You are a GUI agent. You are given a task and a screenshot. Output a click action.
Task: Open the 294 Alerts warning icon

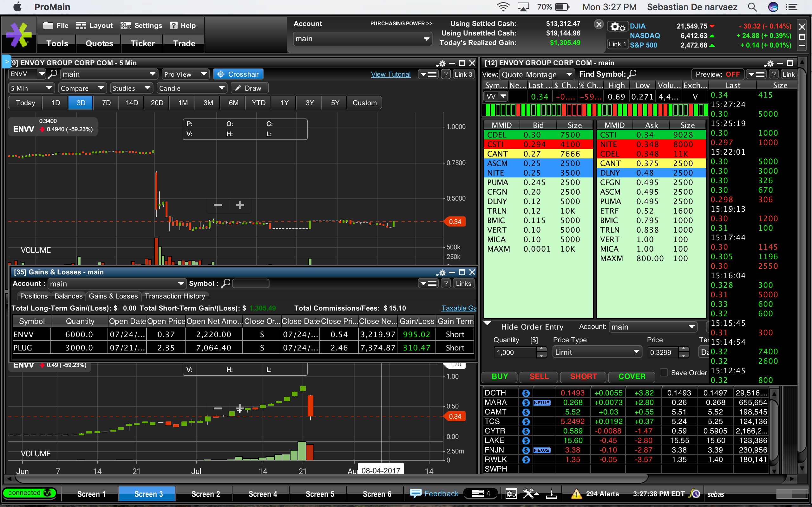point(576,494)
